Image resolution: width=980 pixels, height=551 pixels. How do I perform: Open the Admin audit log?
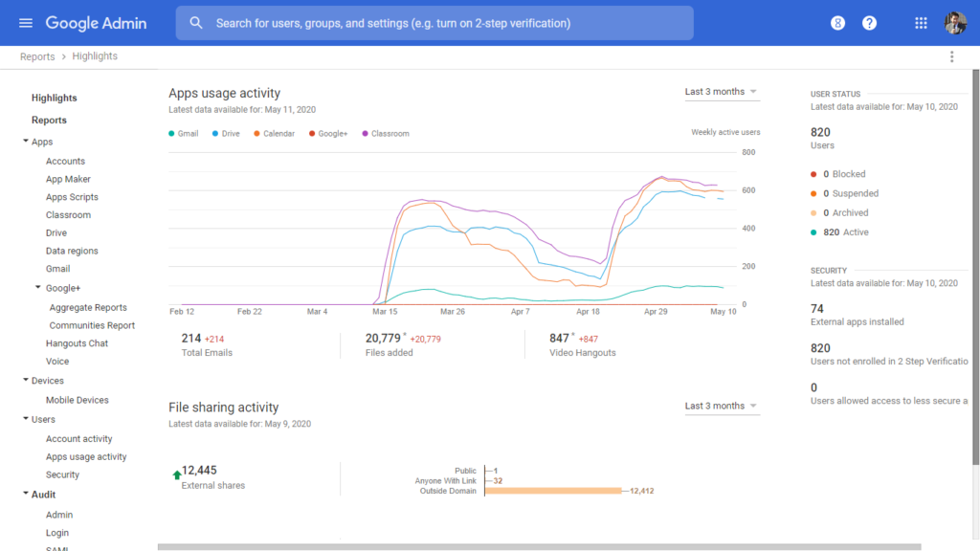pos(59,515)
